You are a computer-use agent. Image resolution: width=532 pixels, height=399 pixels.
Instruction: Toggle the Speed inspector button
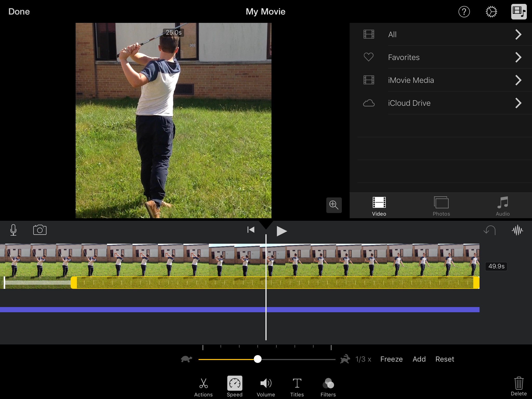click(x=235, y=387)
